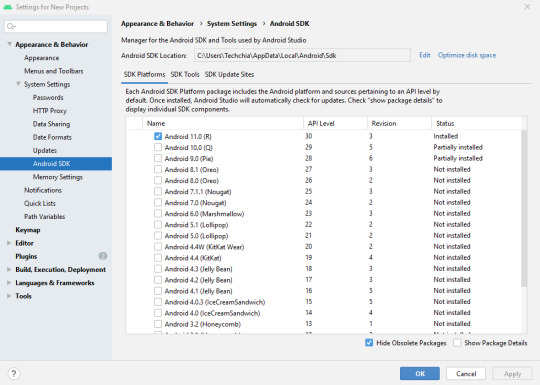Click the Plugins update count badge

[x=103, y=256]
